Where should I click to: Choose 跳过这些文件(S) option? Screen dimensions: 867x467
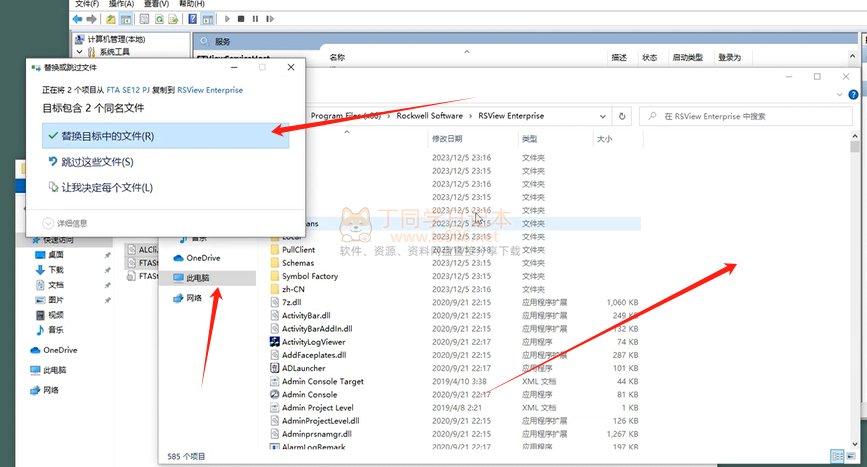click(x=97, y=162)
